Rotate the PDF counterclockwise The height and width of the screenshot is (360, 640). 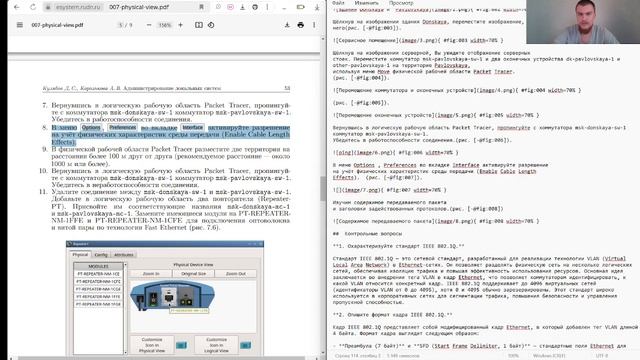[x=211, y=25]
